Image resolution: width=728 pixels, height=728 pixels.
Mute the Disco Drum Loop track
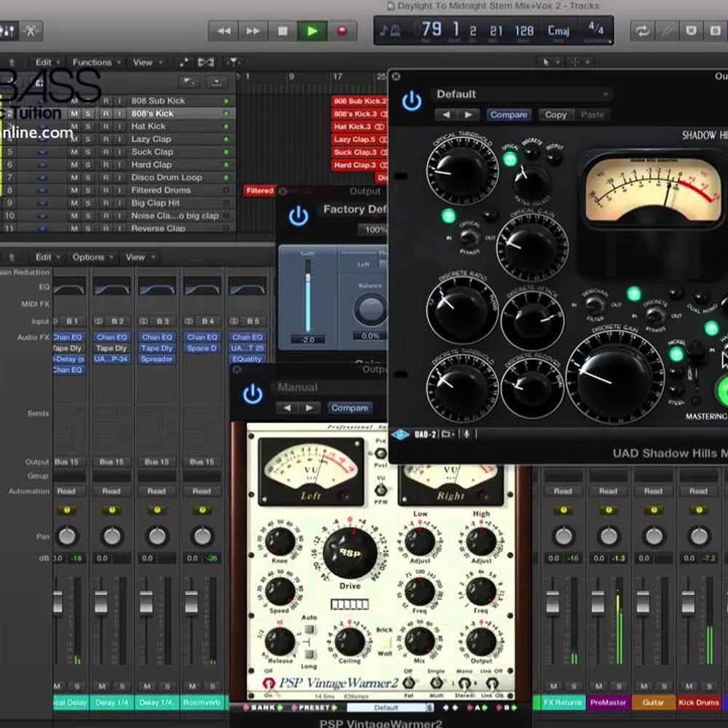[x=74, y=178]
